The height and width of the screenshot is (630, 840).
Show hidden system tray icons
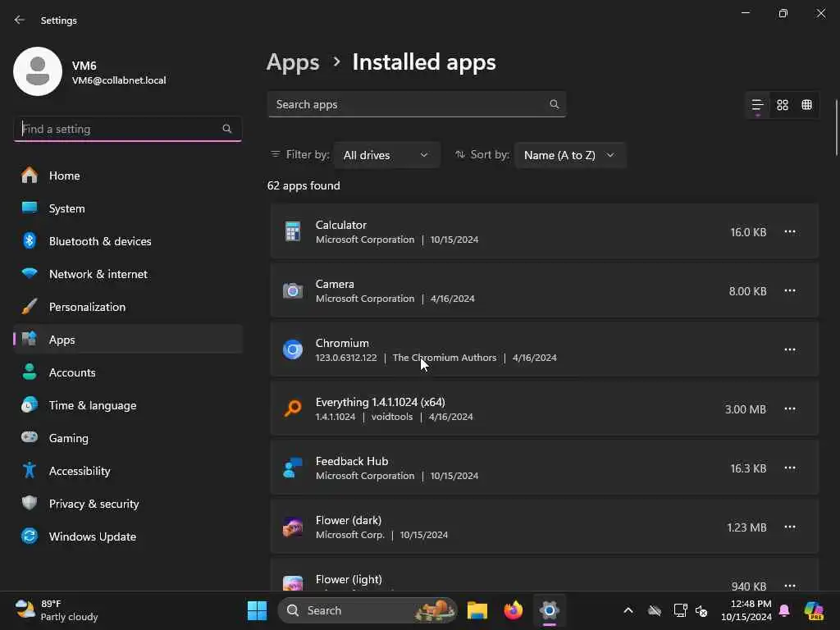pyautogui.click(x=628, y=610)
